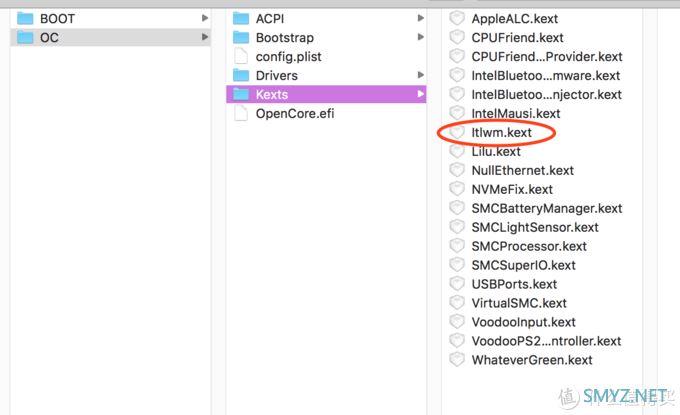Select the 'SMCSuperIO.kext' file name

point(523,265)
